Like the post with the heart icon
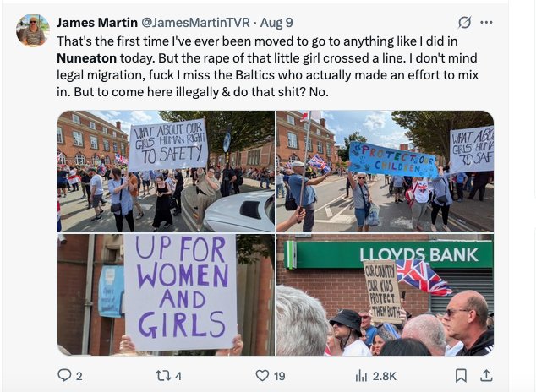536x392 pixels. tap(262, 375)
